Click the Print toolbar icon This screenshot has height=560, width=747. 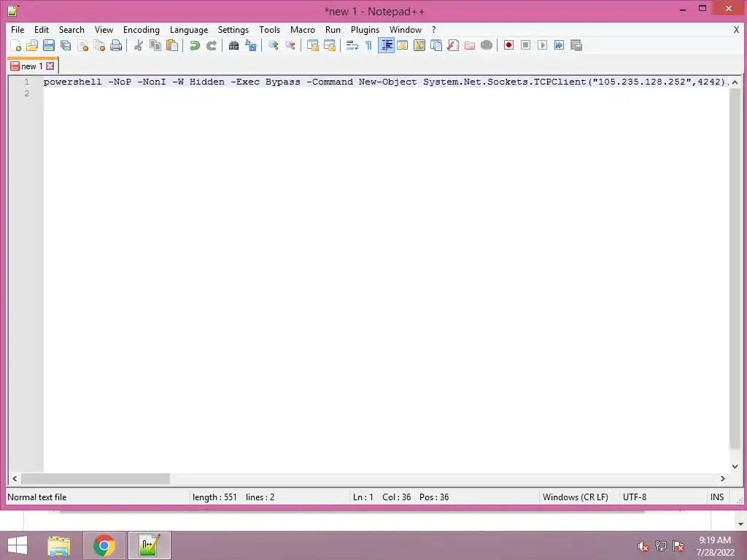[x=116, y=45]
